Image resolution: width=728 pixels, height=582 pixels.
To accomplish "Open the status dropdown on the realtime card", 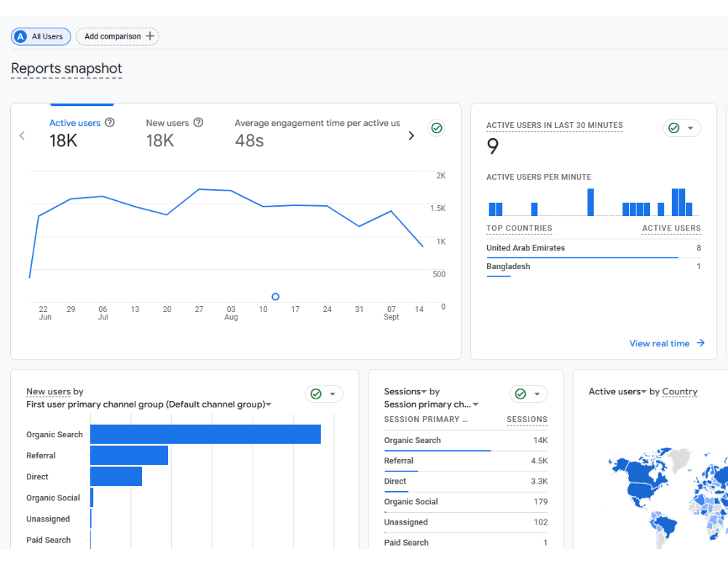I will coord(690,128).
